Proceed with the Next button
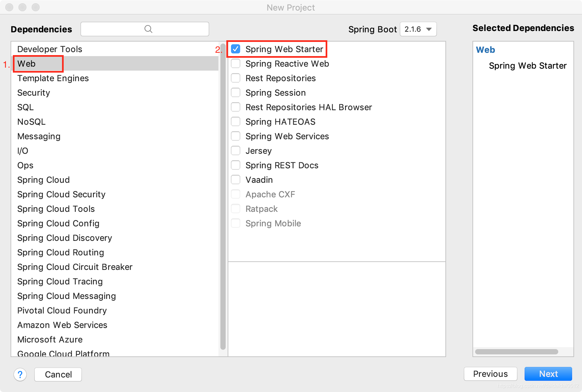 (x=548, y=374)
